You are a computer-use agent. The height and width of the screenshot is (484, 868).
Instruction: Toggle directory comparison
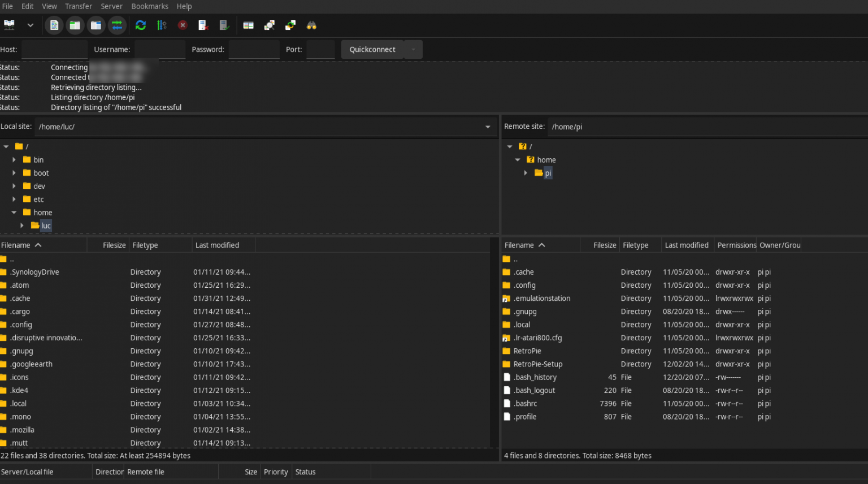(x=270, y=25)
